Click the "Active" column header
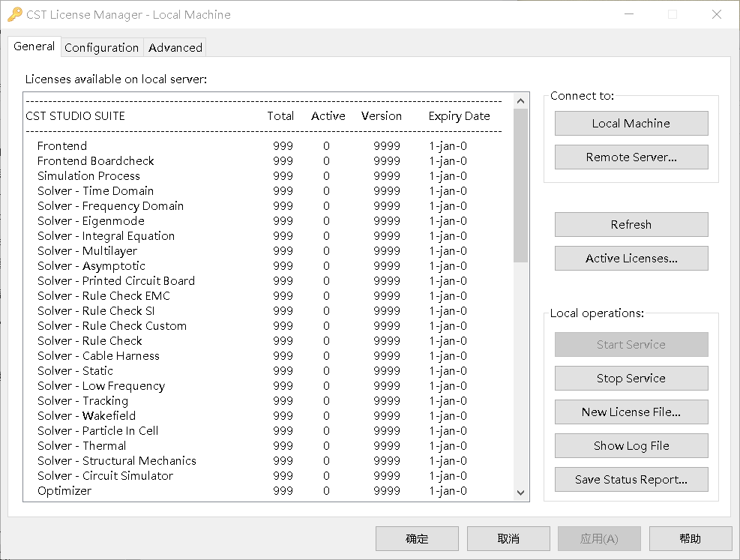The image size is (740, 560). (328, 116)
